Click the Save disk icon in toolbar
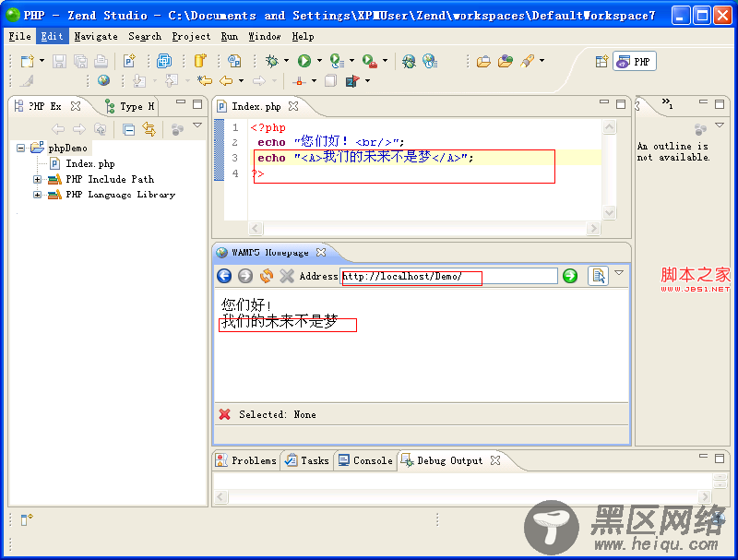This screenshot has height=560, width=738. click(59, 61)
